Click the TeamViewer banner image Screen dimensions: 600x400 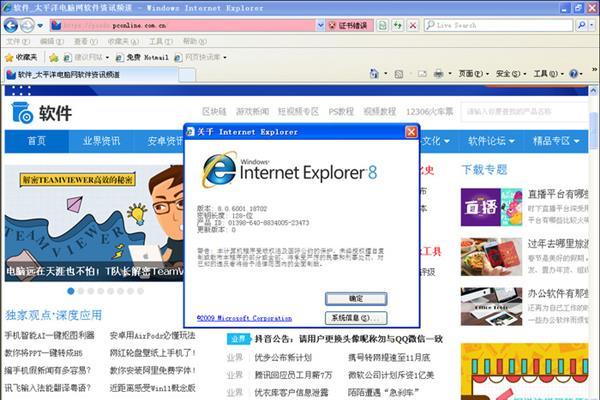coord(94,223)
